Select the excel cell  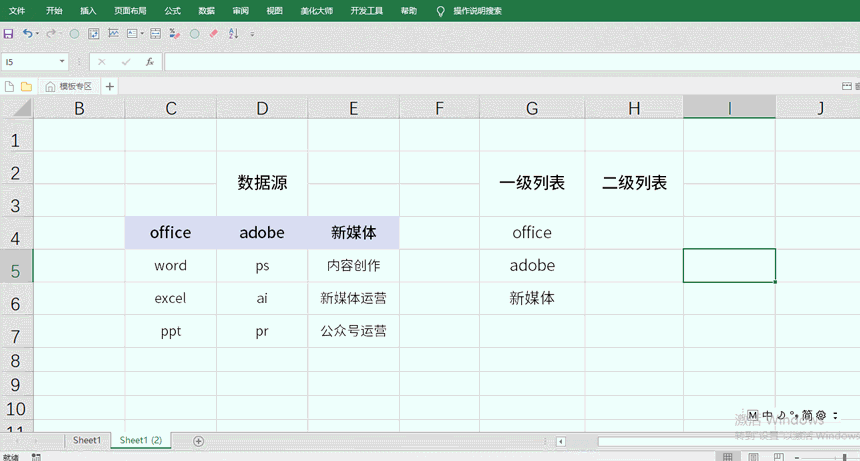(x=171, y=298)
